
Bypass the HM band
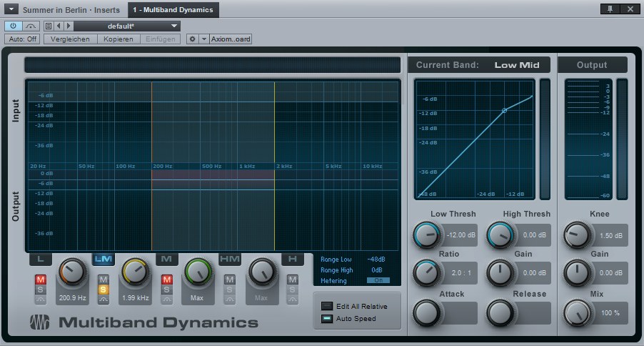(230, 300)
